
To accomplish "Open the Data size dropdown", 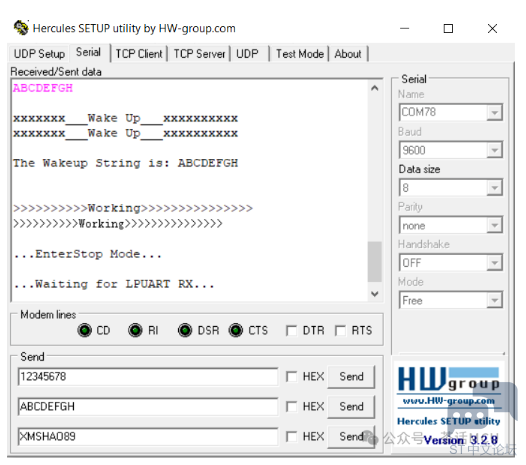I will point(494,188).
